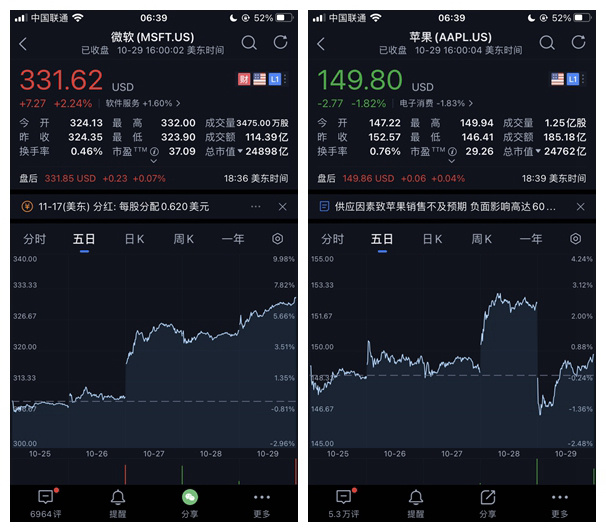Tap the ellipsis on the Microsoft dividend banner
Screen dimensions: 606x532
pos(256,206)
